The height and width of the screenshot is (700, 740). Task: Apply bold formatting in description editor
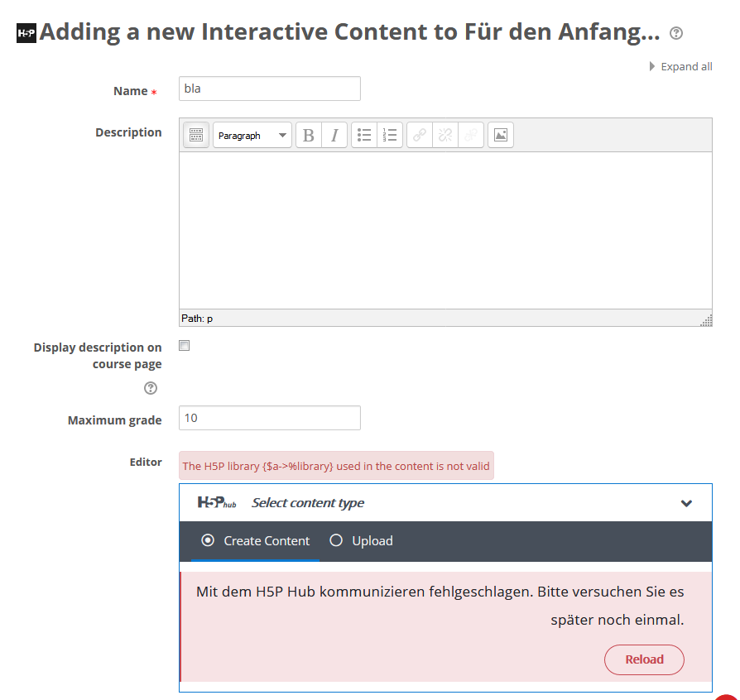(x=309, y=135)
